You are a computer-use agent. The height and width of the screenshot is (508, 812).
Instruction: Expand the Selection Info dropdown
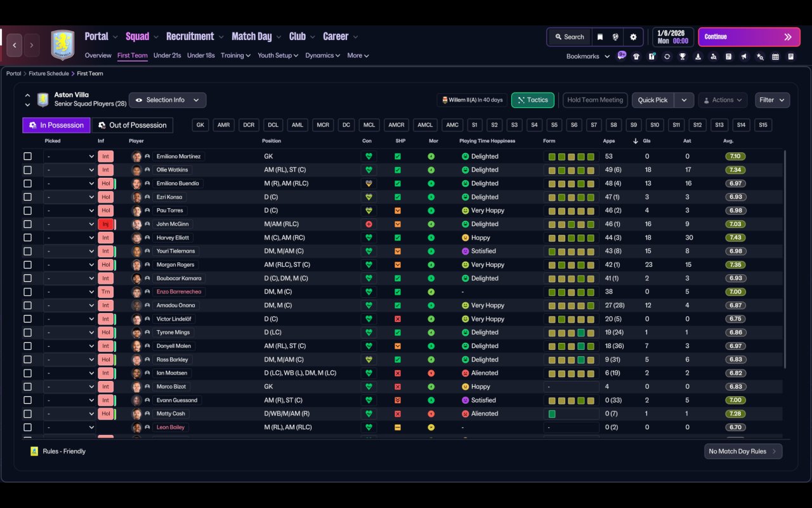tap(167, 100)
